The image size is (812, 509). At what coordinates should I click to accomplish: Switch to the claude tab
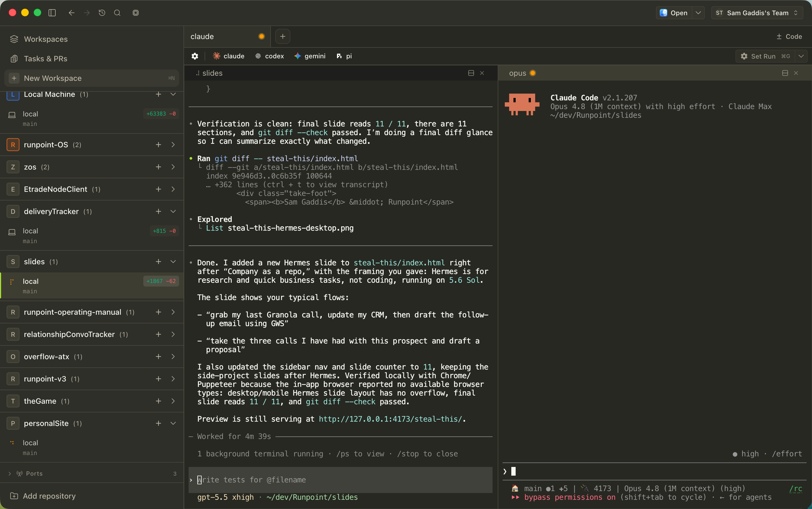(x=227, y=36)
